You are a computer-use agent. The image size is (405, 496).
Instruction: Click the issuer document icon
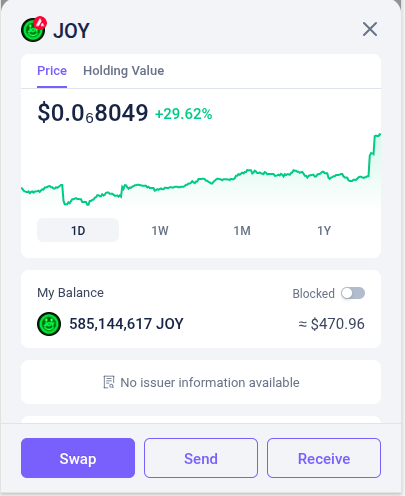point(109,382)
